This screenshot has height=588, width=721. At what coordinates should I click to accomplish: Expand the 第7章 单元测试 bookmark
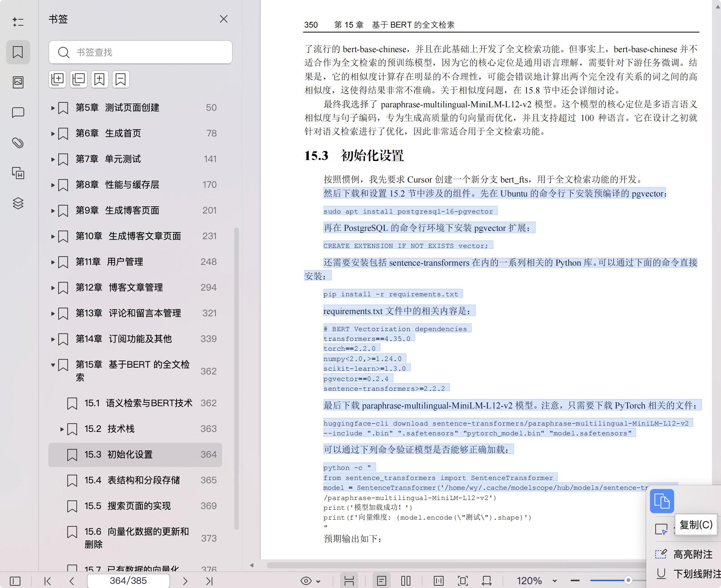53,159
